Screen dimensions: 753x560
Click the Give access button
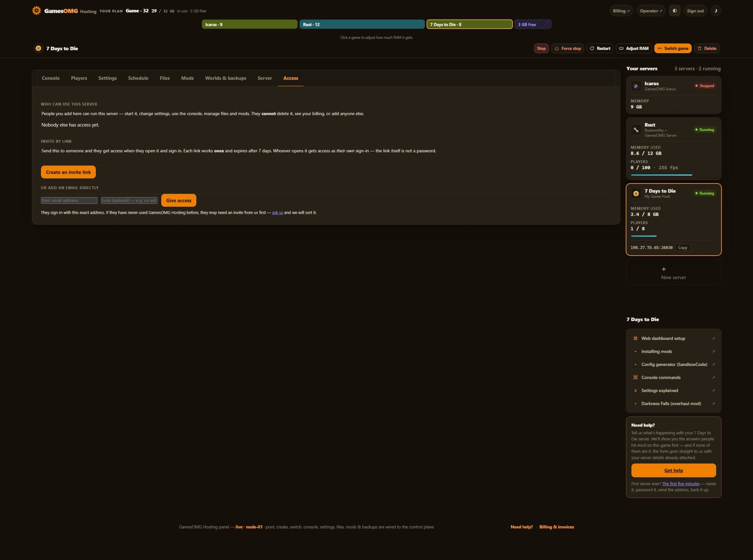click(x=179, y=200)
